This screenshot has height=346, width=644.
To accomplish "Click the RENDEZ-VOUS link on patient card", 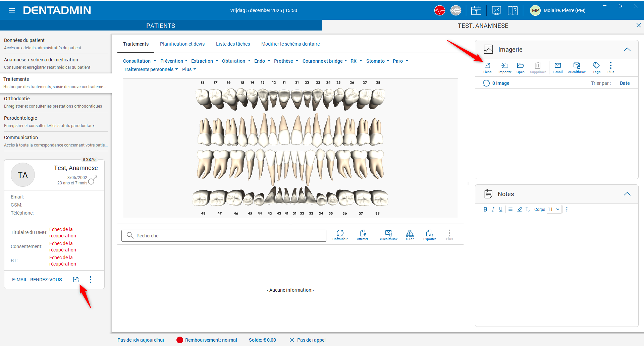I will 46,280.
